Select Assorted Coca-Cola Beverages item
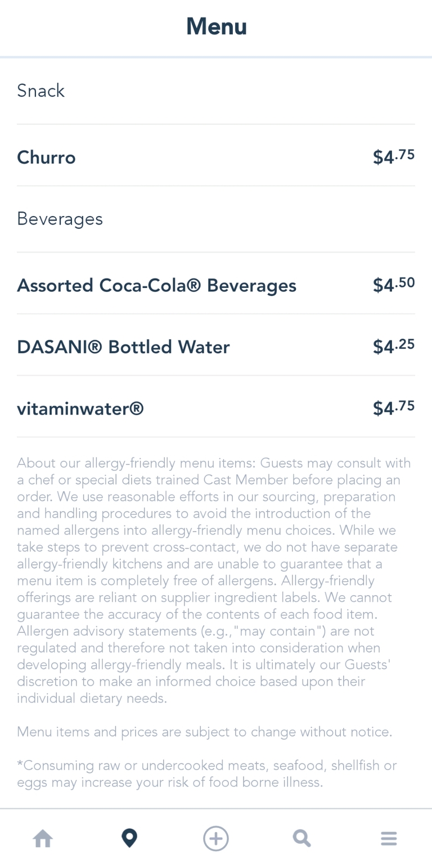432x868 pixels. [x=156, y=286]
